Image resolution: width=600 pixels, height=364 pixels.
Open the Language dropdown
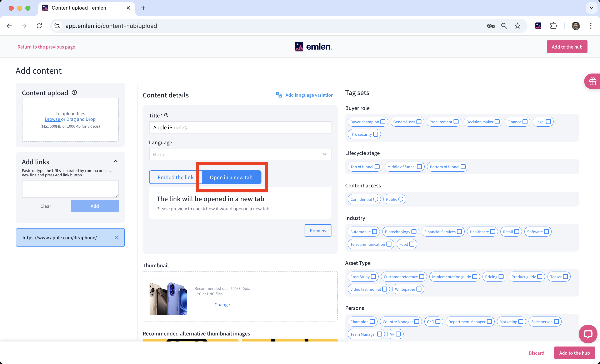pos(240,154)
